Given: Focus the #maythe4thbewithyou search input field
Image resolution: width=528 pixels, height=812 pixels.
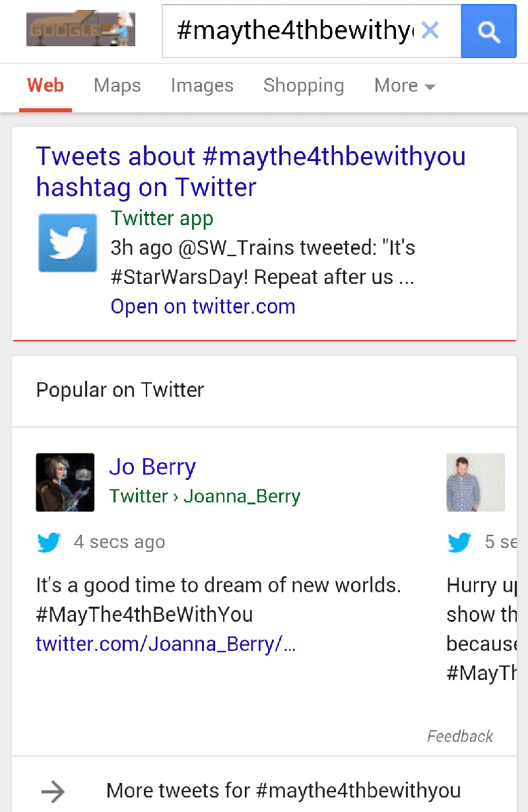Looking at the screenshot, I should (296, 31).
